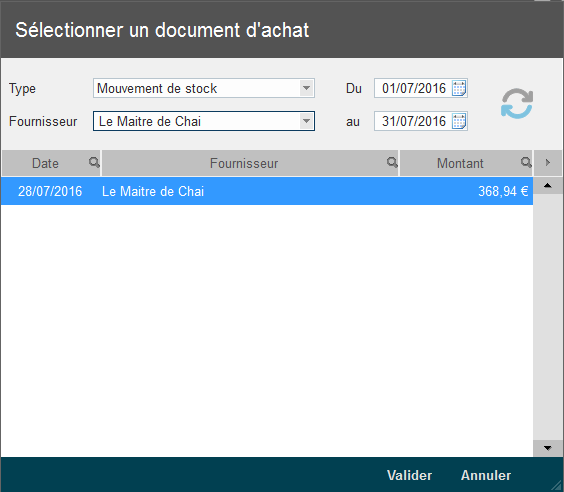Click the scrollbar down arrow
The height and width of the screenshot is (492, 564).
point(548,448)
